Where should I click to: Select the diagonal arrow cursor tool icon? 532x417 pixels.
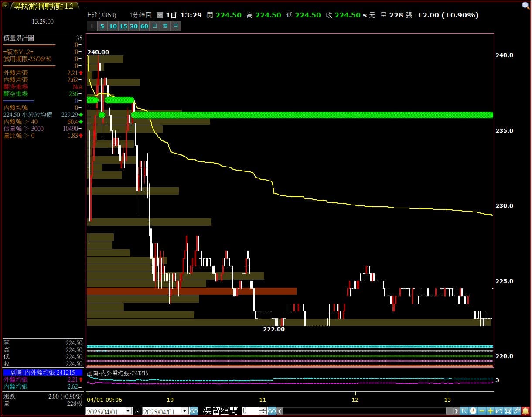click(x=464, y=411)
